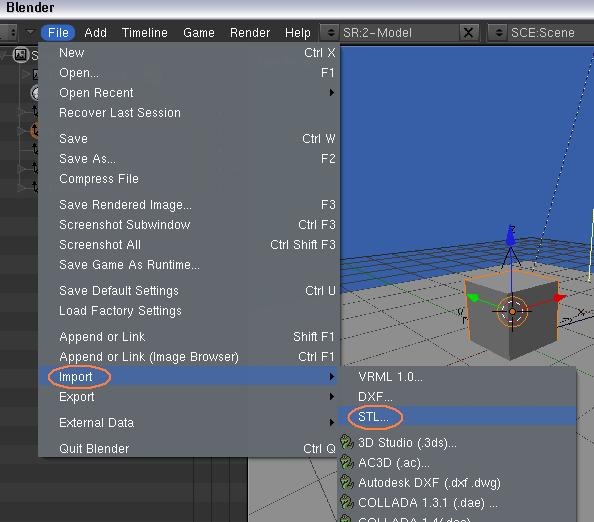Open the Help menu

click(x=298, y=33)
